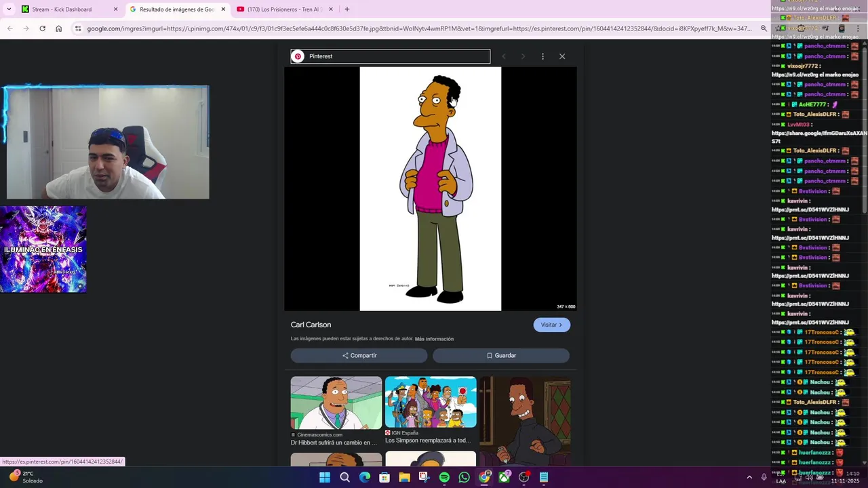Open Windows taskbar search

click(x=344, y=477)
